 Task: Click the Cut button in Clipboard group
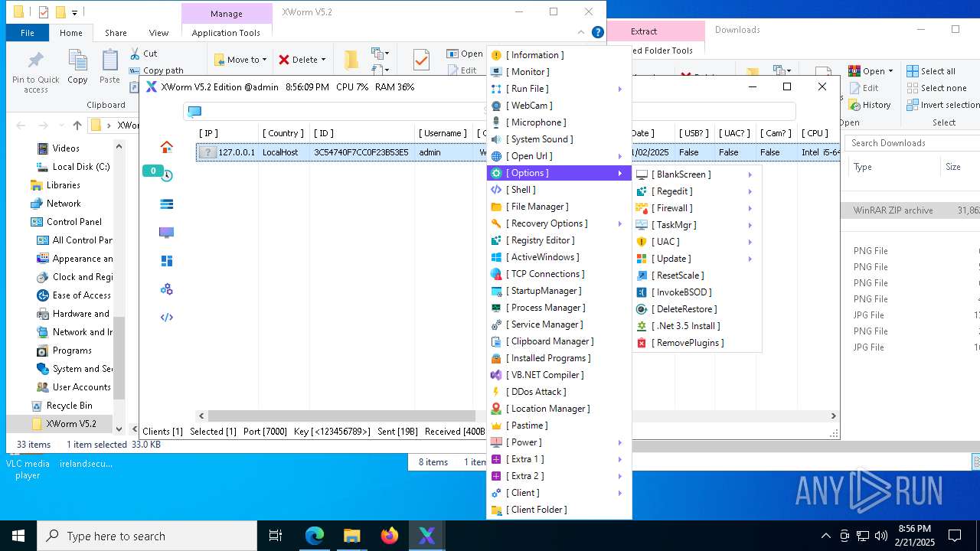click(x=143, y=54)
